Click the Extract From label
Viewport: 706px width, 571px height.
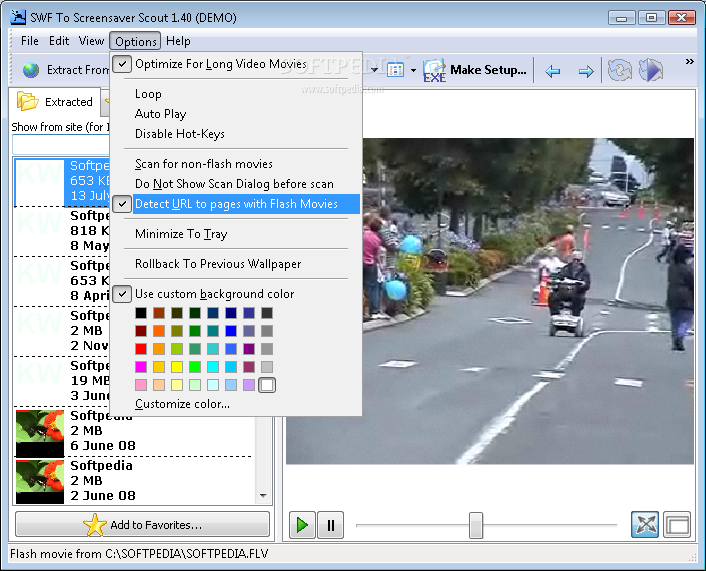(78, 70)
